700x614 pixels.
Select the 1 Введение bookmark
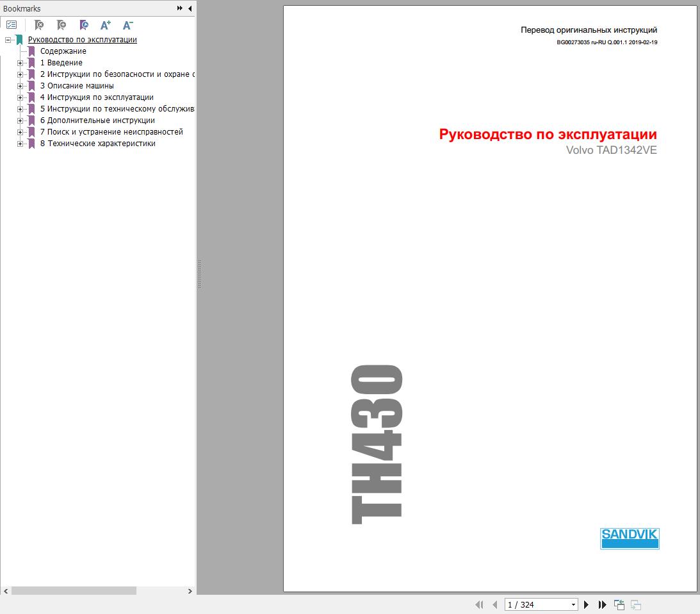pos(61,63)
